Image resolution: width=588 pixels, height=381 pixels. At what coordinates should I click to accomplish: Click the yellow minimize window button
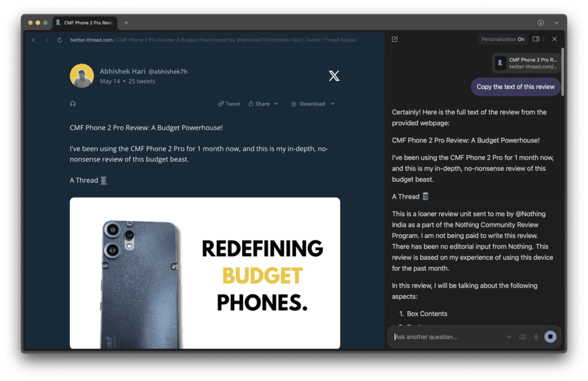tap(38, 23)
